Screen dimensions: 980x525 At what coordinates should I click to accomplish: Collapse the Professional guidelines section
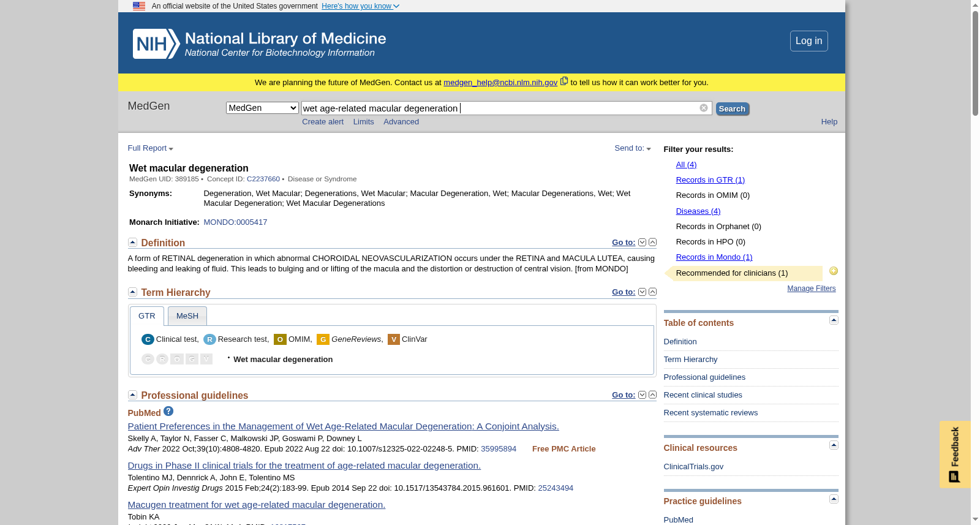pos(132,395)
